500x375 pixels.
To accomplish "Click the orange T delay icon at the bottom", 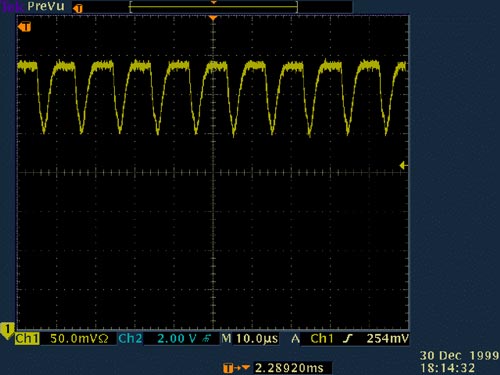I will [236, 368].
